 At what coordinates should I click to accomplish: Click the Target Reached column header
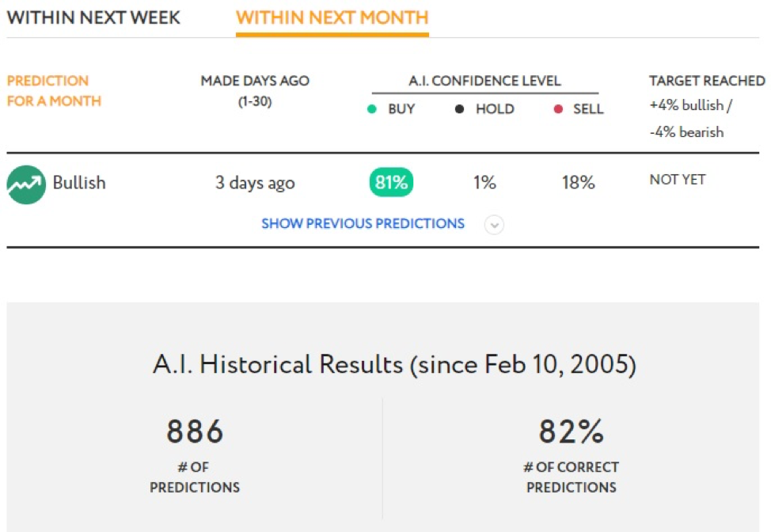[x=707, y=81]
